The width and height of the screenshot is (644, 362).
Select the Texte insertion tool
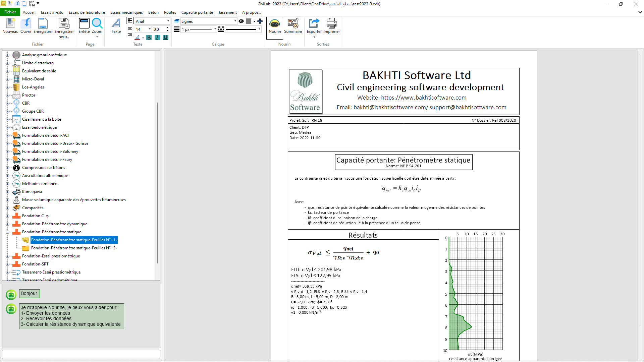(x=116, y=26)
